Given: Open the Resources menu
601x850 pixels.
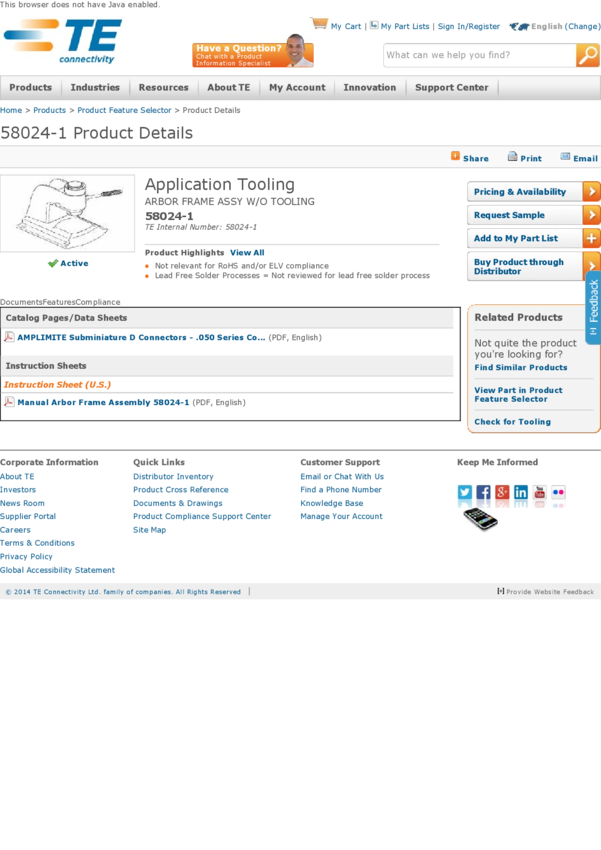Looking at the screenshot, I should coord(164,87).
